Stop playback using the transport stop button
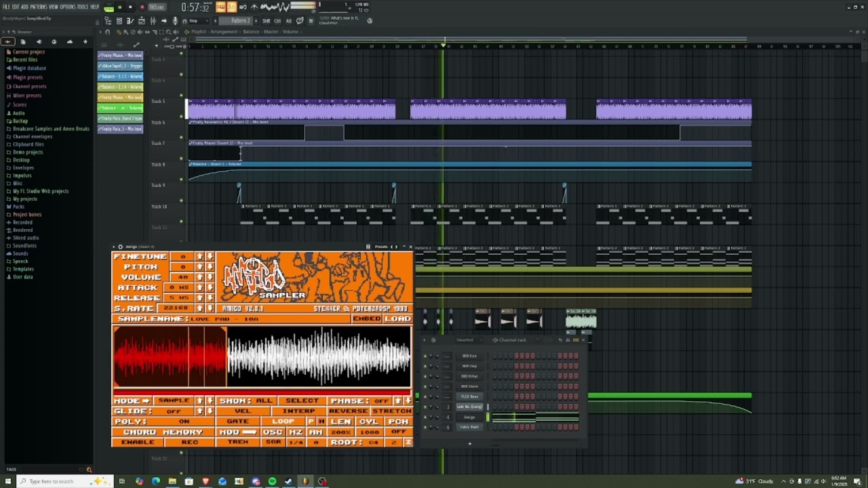 [x=130, y=7]
